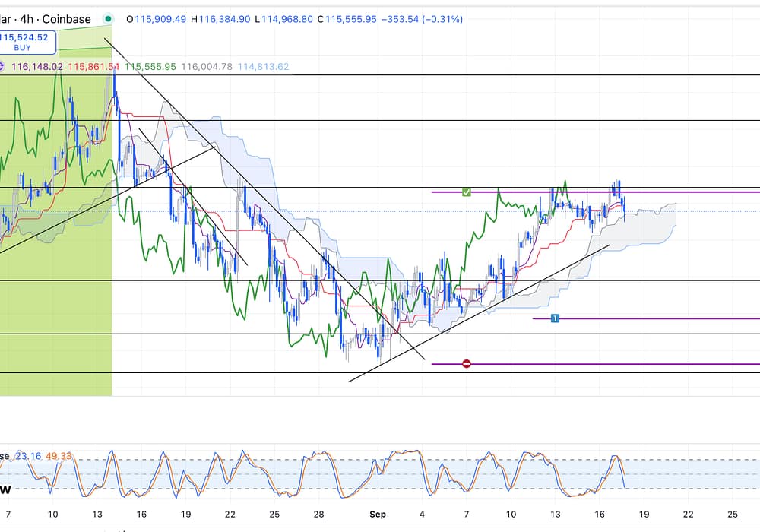The width and height of the screenshot is (760, 532).
Task: Click the purple 116,148.02 indicator value
Action: (x=37, y=67)
